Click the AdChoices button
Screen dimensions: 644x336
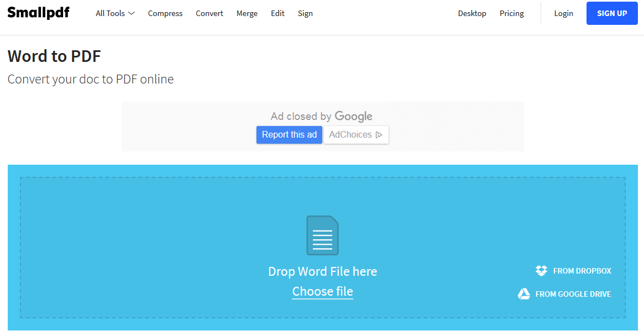coord(356,135)
